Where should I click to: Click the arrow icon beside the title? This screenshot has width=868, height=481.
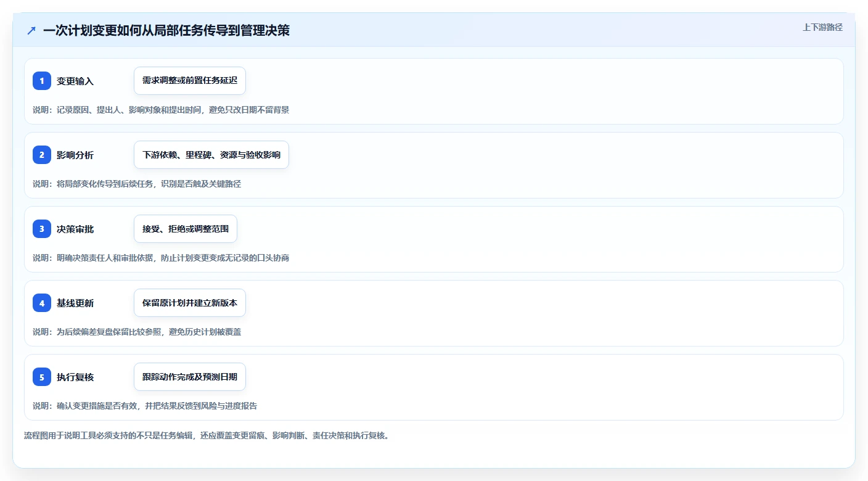[31, 30]
